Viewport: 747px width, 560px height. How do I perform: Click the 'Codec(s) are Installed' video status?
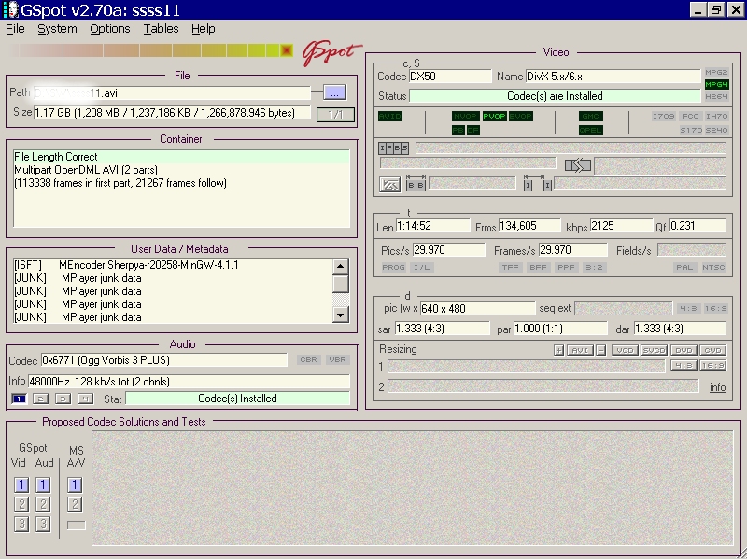pos(555,96)
